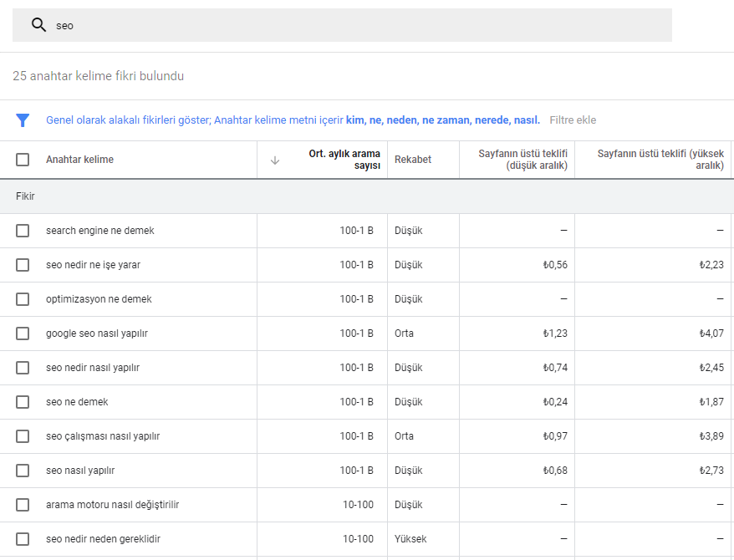
Task: Tick the 'google seo nasıl yapılır' checkbox
Action: pos(23,333)
